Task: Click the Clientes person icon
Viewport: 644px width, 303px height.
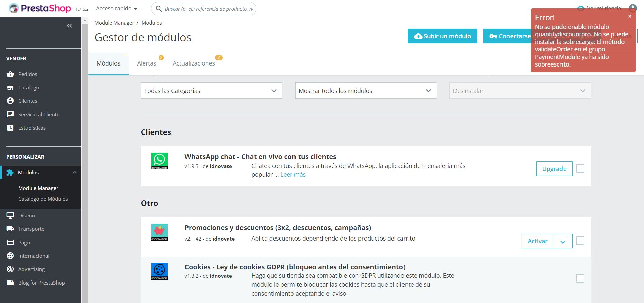Action: click(x=10, y=101)
